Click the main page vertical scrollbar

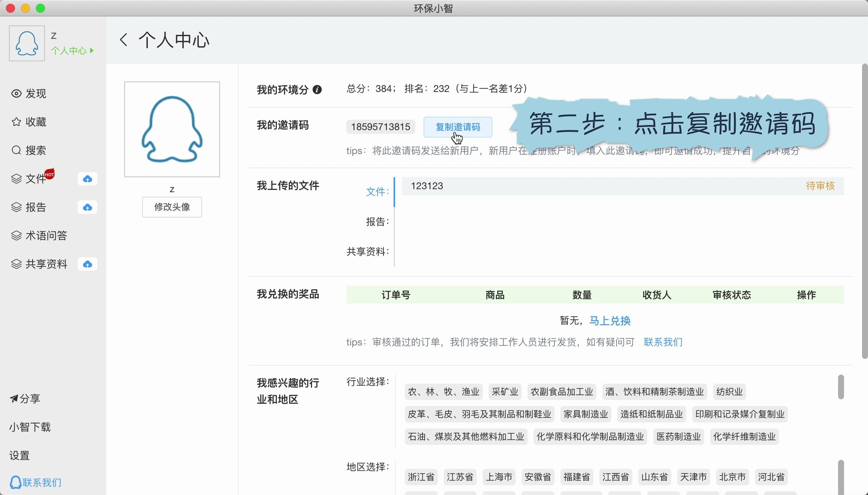pos(864,211)
